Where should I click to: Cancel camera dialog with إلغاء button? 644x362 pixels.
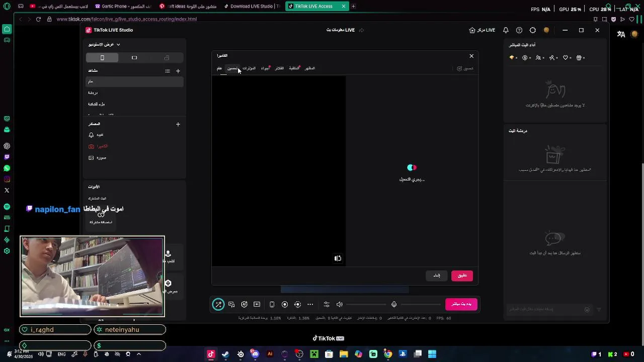(437, 276)
